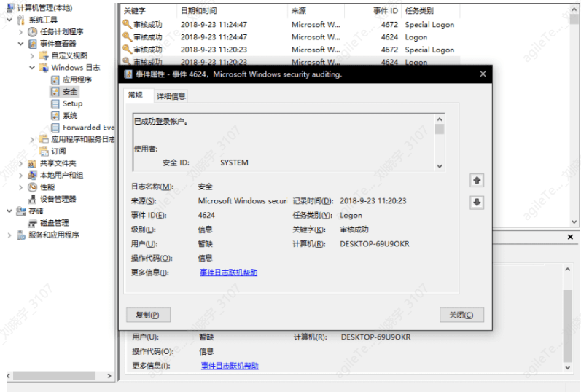Click the 事件查看器 icon in tree
The height and width of the screenshot is (392, 581).
(33, 44)
